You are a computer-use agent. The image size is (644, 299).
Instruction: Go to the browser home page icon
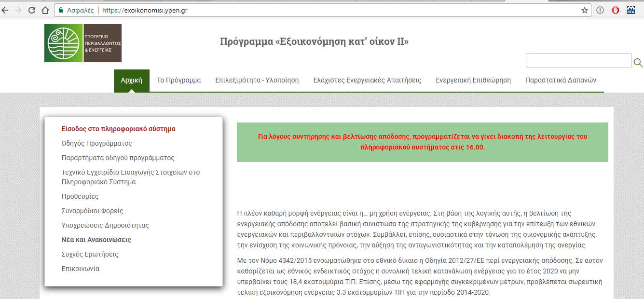click(x=45, y=10)
